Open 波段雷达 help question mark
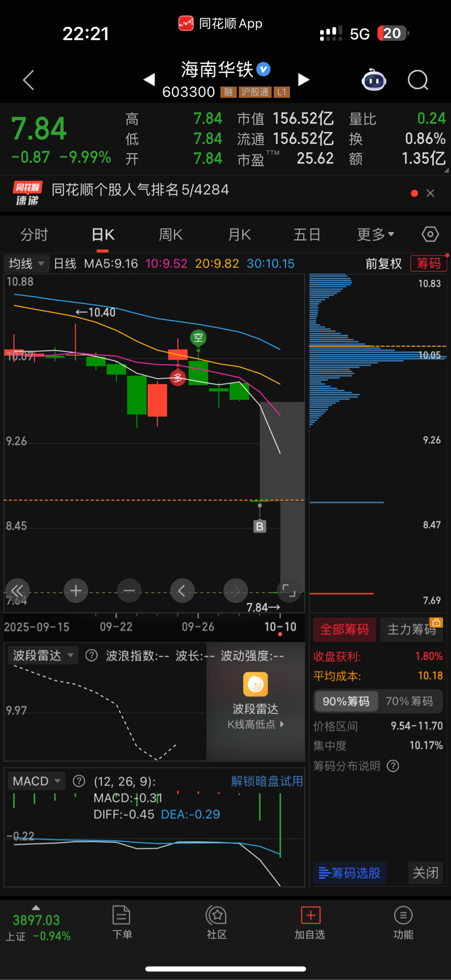Viewport: 451px width, 980px height. pyautogui.click(x=92, y=655)
